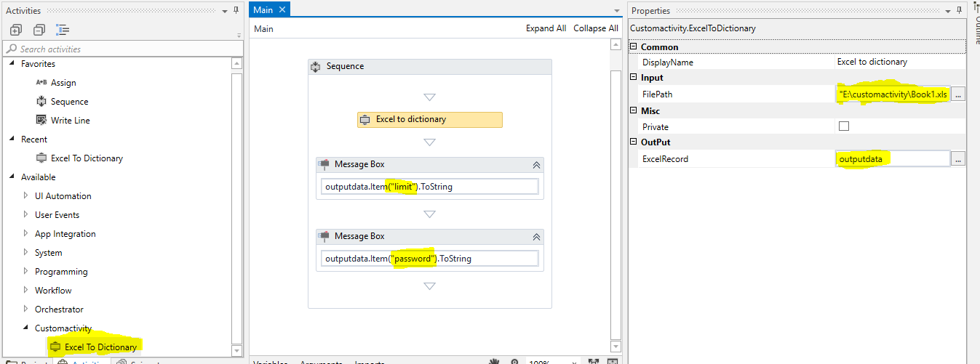Switch to the Main workflow tab
980x364 pixels.
pos(263,9)
